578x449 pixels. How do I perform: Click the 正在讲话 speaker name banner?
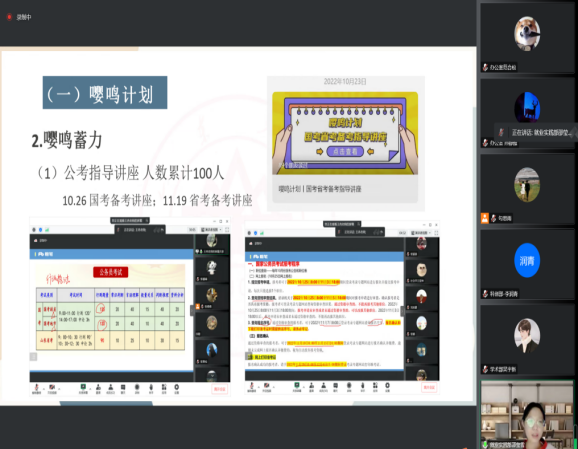536,132
